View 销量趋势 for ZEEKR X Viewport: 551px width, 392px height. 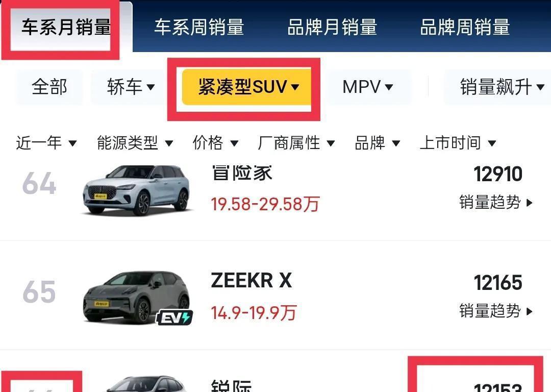(x=496, y=311)
